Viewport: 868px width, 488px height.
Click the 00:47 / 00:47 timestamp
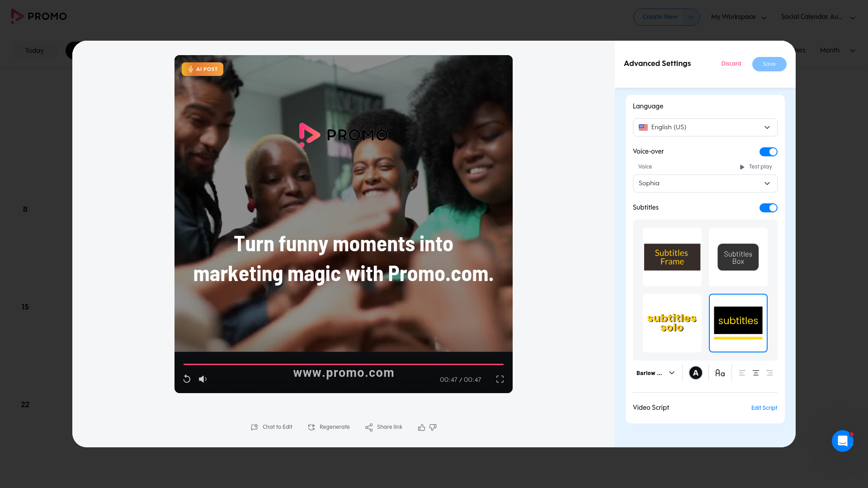coord(460,380)
